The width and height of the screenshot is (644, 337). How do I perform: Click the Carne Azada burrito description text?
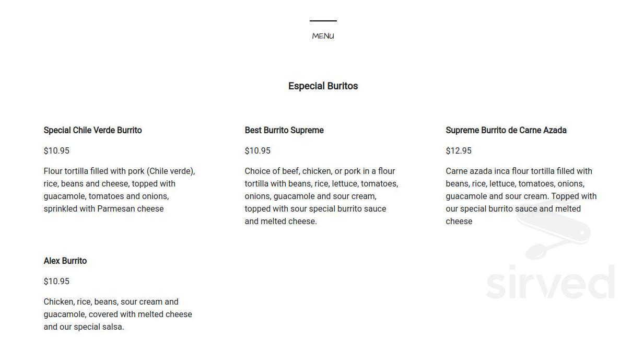521,196
